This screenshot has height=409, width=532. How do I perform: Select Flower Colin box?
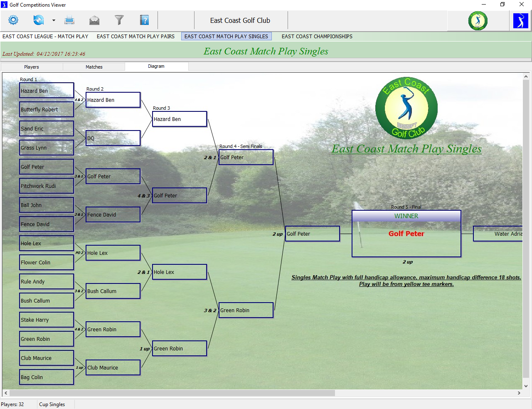pyautogui.click(x=47, y=262)
